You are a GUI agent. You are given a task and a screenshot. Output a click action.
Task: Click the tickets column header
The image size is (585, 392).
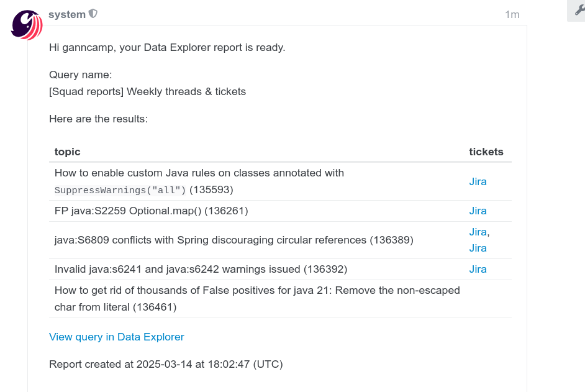coord(486,152)
